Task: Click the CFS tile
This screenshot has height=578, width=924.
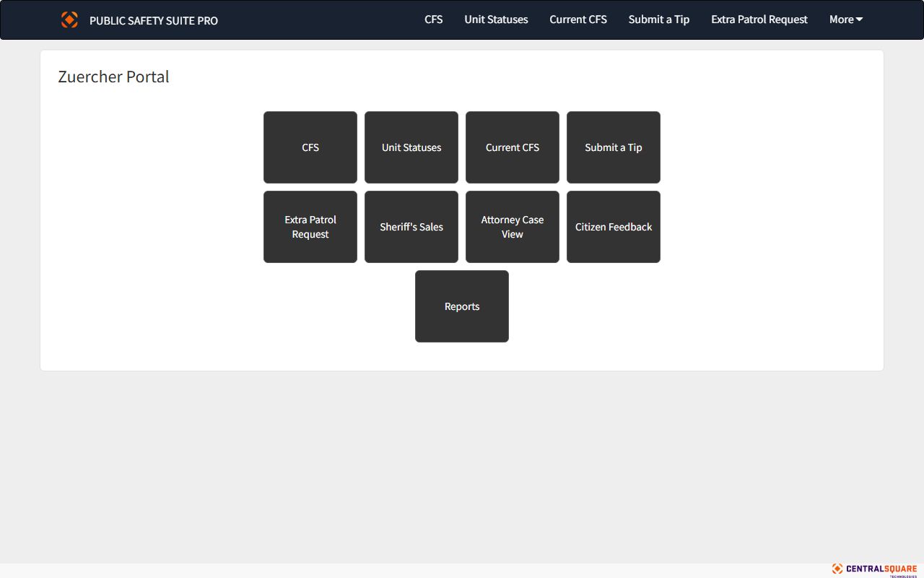Action: [x=310, y=147]
